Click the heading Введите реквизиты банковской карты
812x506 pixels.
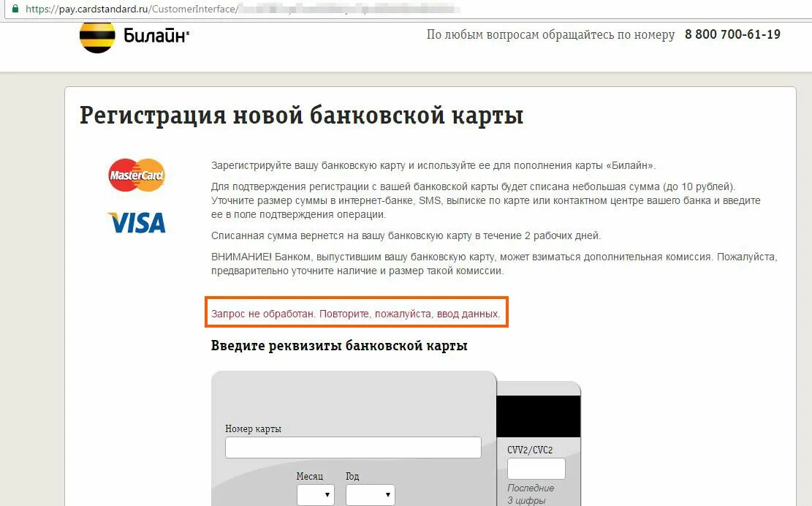(339, 345)
